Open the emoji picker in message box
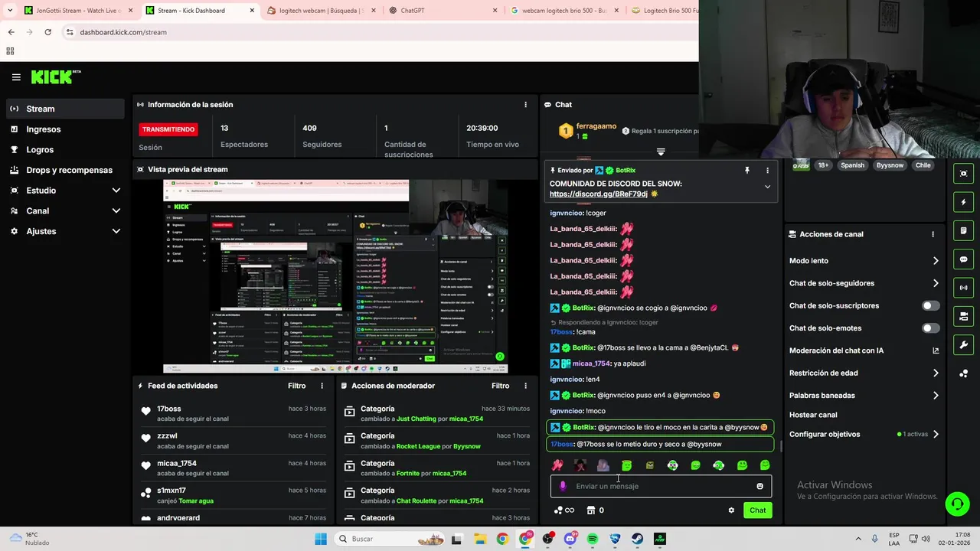This screenshot has width=980, height=551. point(759,486)
